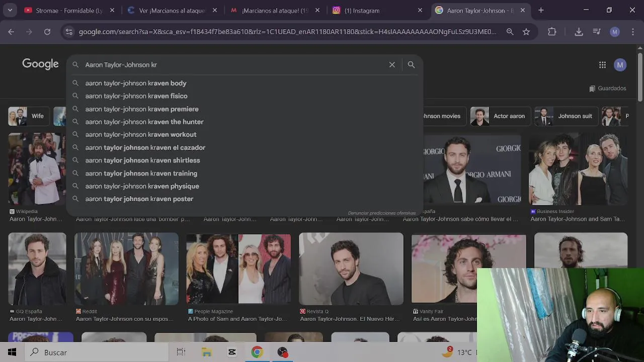Reload the current page
644x362 pixels.
[47, 32]
